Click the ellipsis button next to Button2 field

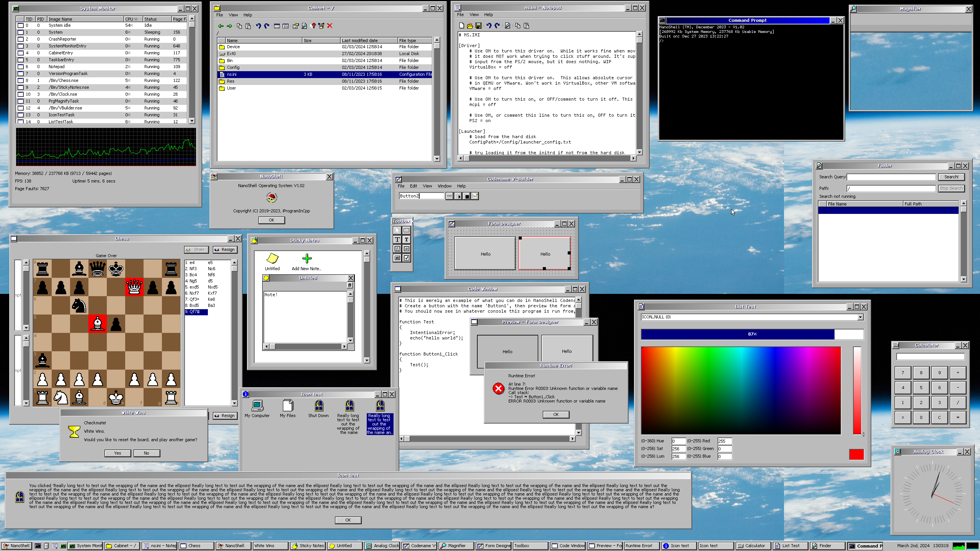click(449, 196)
